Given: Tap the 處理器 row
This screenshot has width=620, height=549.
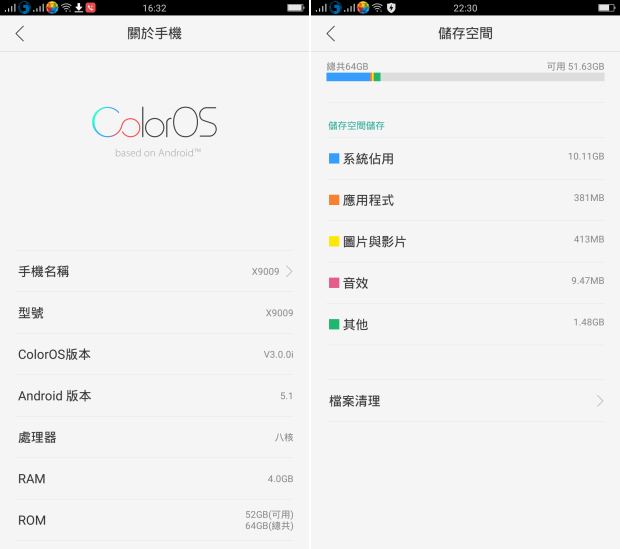Looking at the screenshot, I should point(154,437).
